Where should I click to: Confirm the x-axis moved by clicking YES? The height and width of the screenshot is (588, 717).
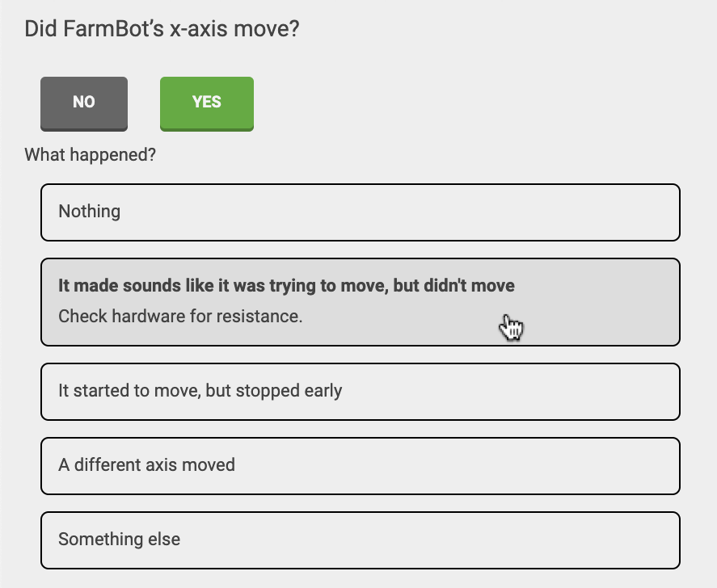206,103
